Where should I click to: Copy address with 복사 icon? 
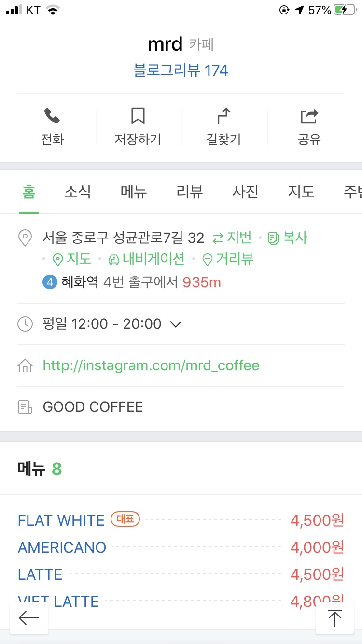pos(288,238)
